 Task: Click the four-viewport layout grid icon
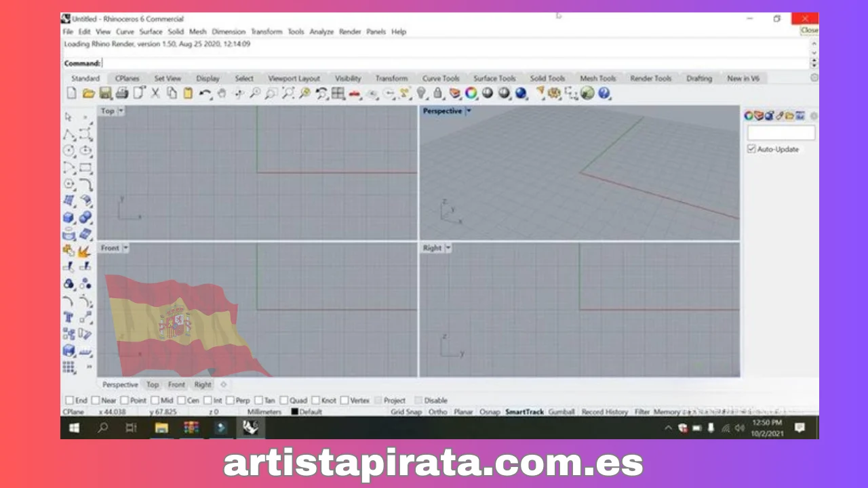338,94
